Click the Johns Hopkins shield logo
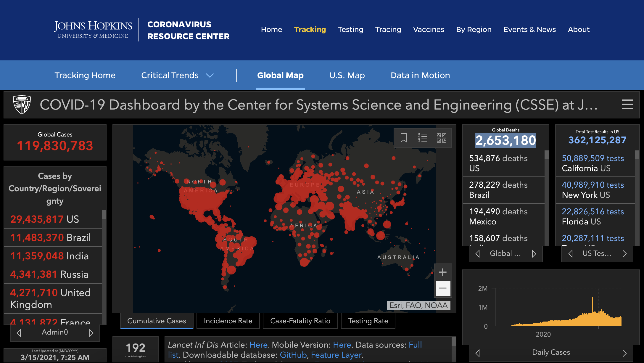Image resolution: width=644 pixels, height=363 pixels. tap(22, 105)
